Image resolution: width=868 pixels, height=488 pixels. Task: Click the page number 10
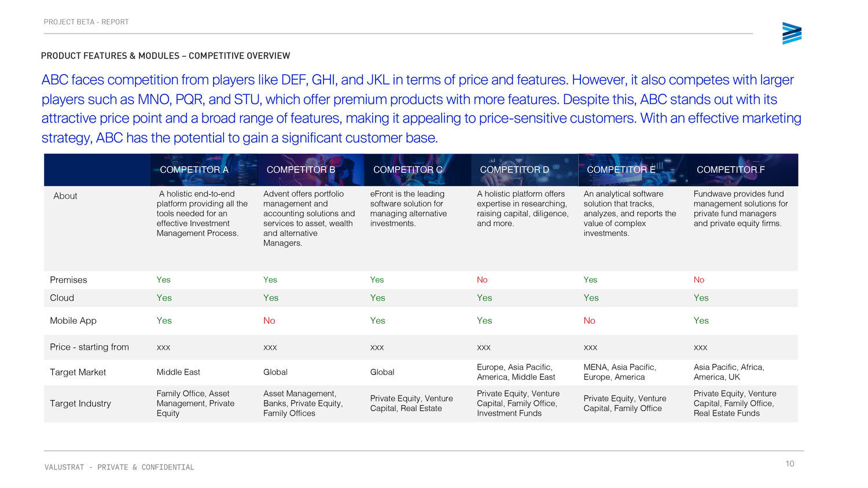(x=790, y=464)
